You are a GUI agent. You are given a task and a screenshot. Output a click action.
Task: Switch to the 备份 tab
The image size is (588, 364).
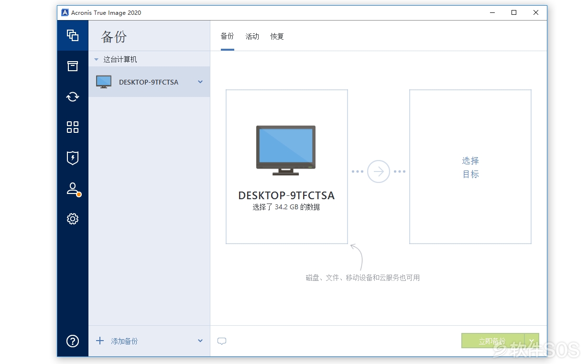pyautogui.click(x=228, y=36)
